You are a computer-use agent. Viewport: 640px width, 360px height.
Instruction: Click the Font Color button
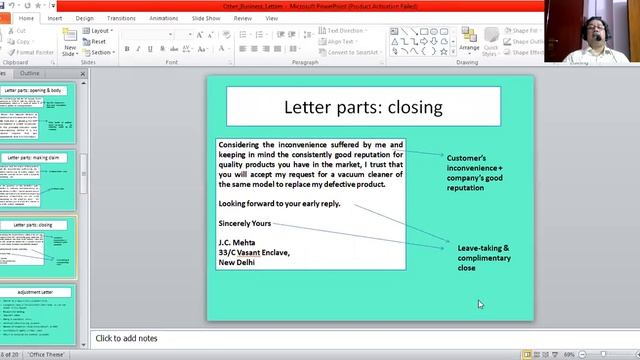click(222, 49)
